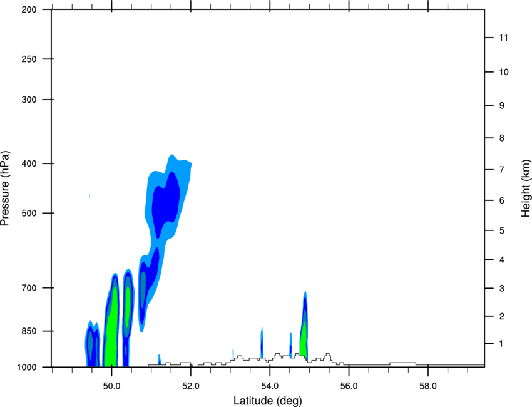Screen dimensions: 532x407
Task: Click the 'Latitude (deg)' axis title
Action: [267, 401]
